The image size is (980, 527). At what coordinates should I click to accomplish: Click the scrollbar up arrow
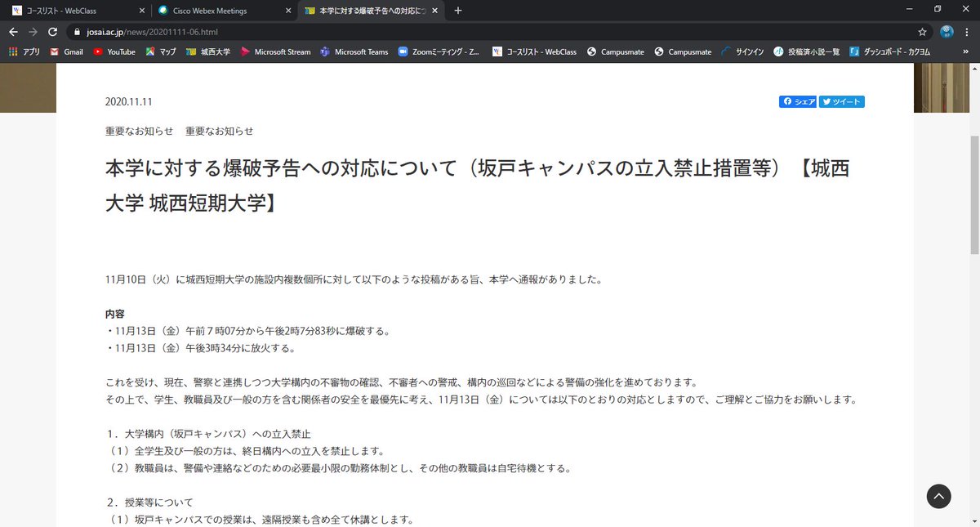[x=974, y=70]
